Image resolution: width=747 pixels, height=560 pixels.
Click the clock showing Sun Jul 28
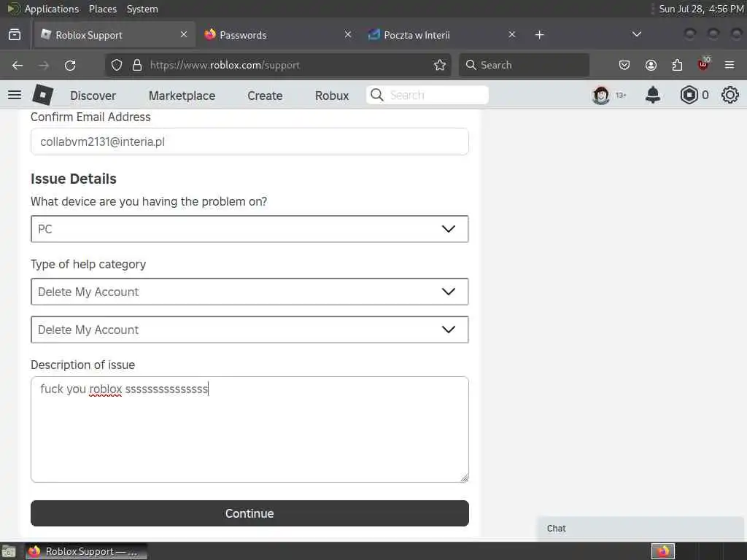(700, 9)
